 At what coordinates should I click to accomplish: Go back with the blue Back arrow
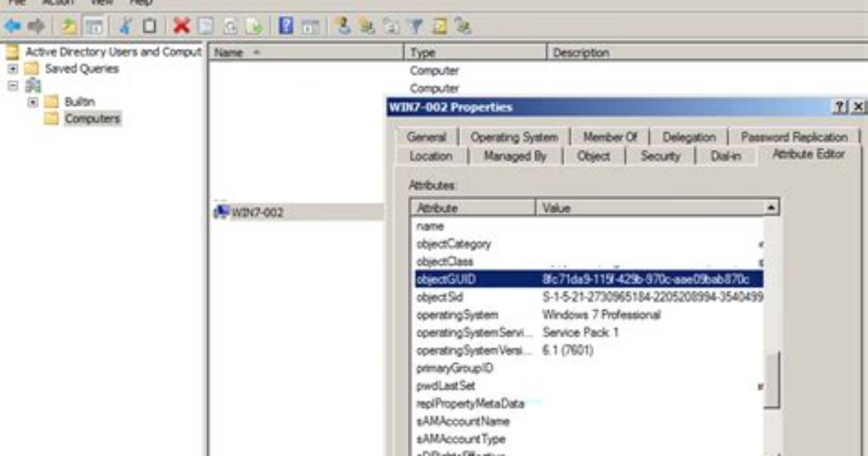pos(12,26)
